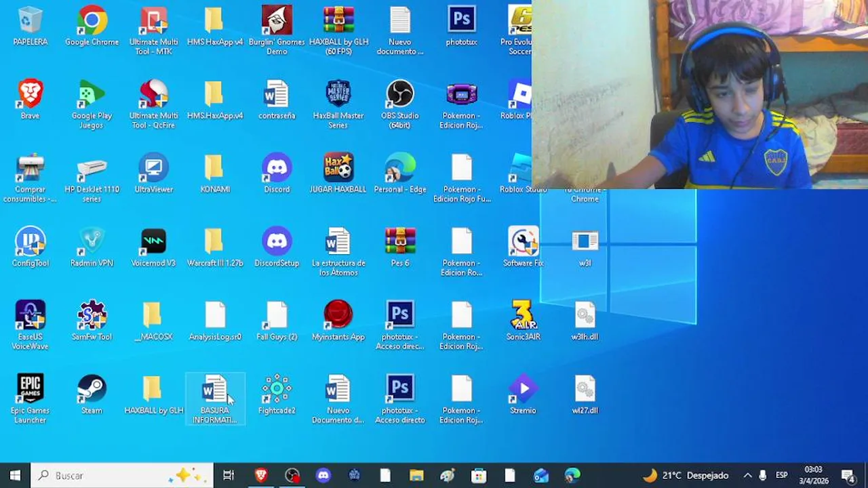
Task: Select the AnalysisLog.sr0 file
Action: click(215, 322)
